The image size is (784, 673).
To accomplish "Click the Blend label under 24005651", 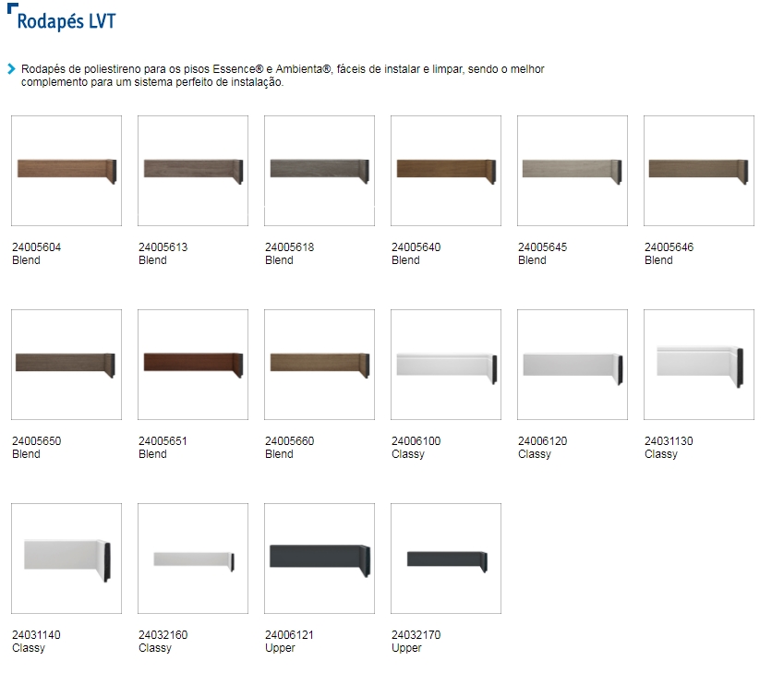I will [x=152, y=454].
